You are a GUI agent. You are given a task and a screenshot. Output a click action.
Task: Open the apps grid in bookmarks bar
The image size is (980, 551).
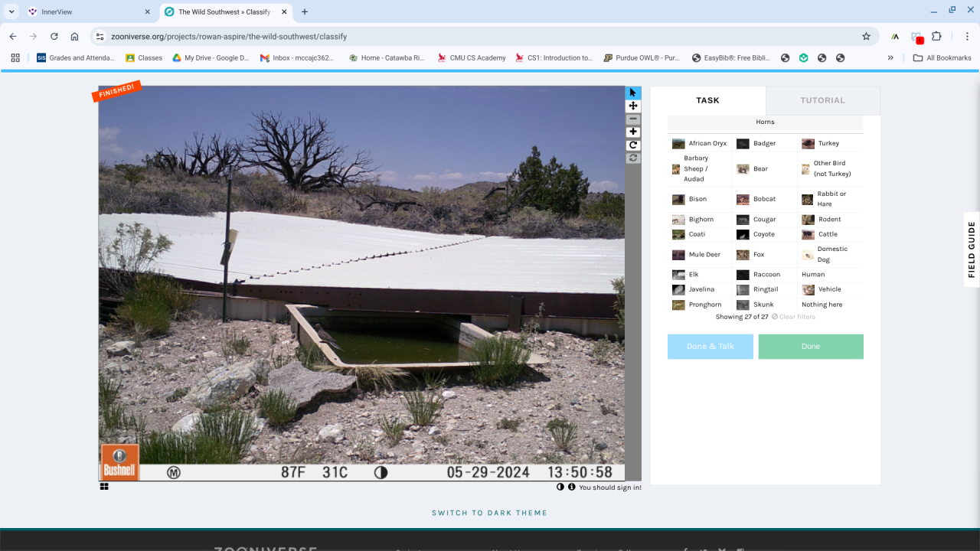click(15, 57)
